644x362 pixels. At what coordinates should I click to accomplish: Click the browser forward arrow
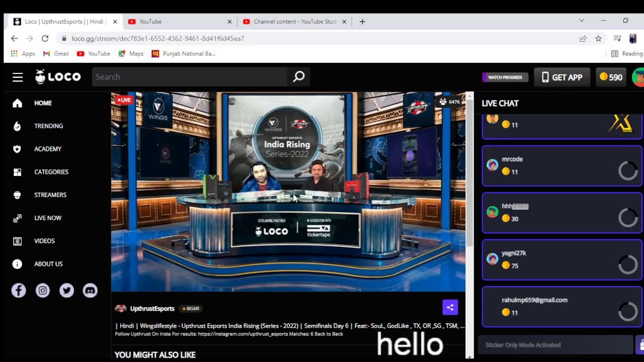point(30,38)
